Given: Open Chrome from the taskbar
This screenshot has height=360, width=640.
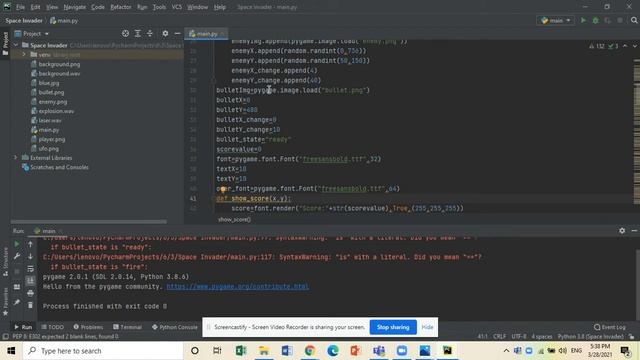Looking at the screenshot, I should [x=310, y=351].
